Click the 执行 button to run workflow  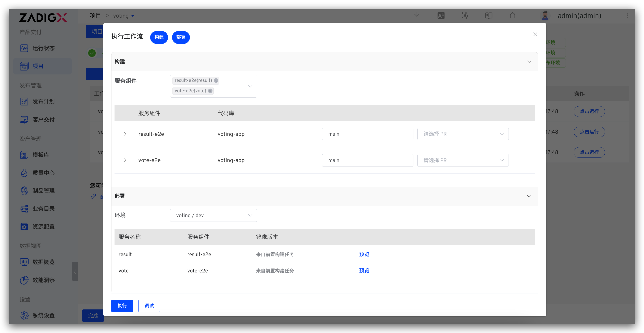(122, 306)
